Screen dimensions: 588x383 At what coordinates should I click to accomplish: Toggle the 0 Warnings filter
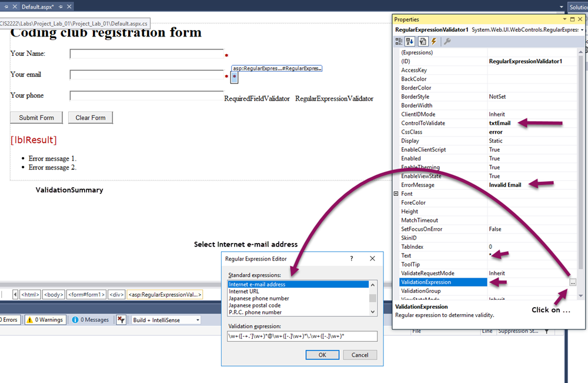click(45, 320)
